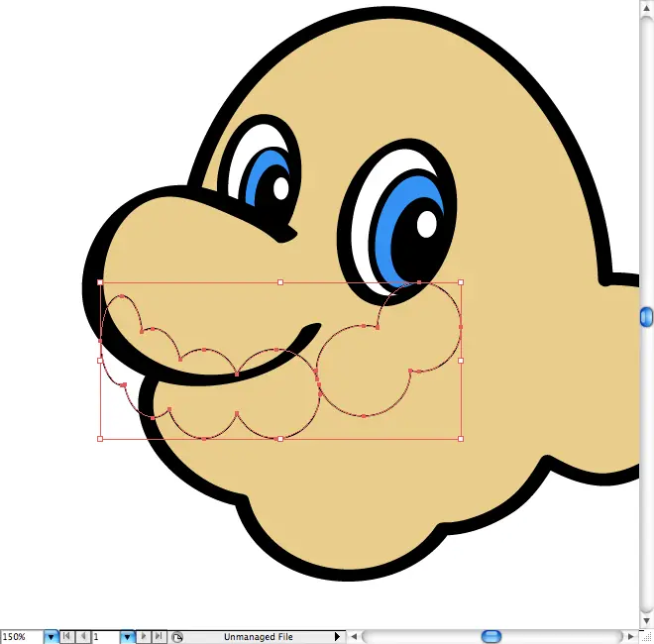The width and height of the screenshot is (654, 644).
Task: Click the top-left bounding box handle
Action: click(100, 282)
